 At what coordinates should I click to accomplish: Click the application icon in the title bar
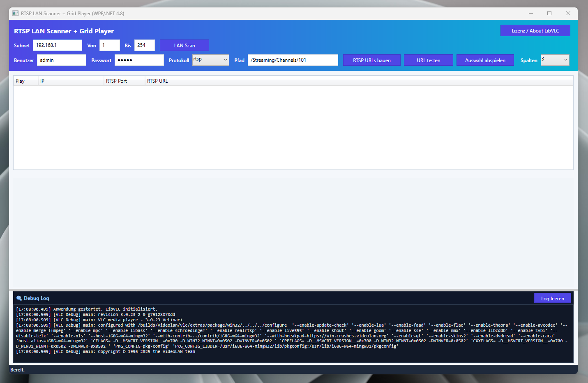click(16, 13)
